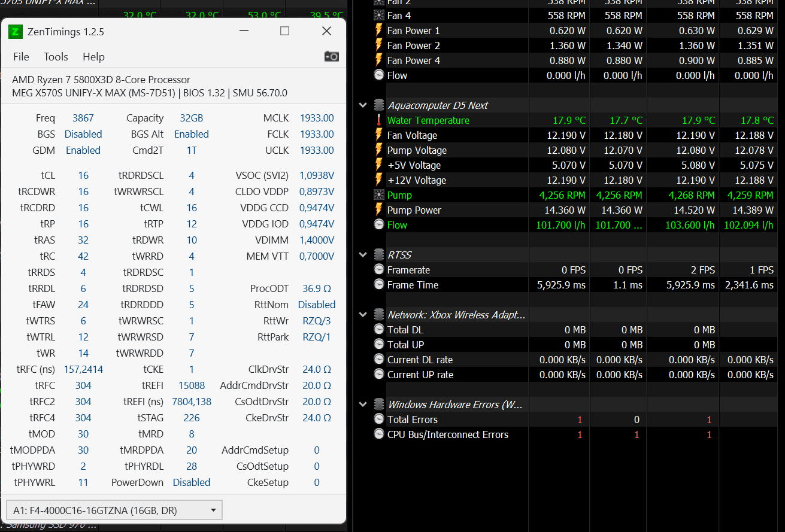Screen dimensions: 785x532
Task: Click the Pump Power lightning icon
Action: (379, 210)
